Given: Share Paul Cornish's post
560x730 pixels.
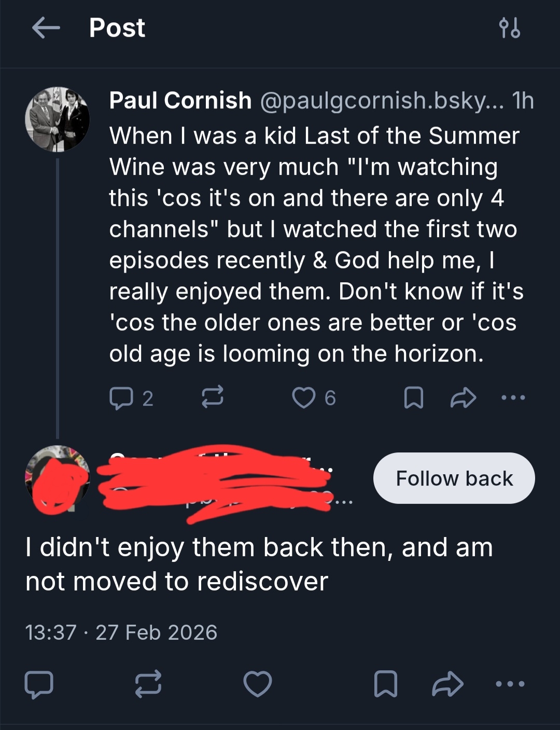Looking at the screenshot, I should tap(463, 398).
